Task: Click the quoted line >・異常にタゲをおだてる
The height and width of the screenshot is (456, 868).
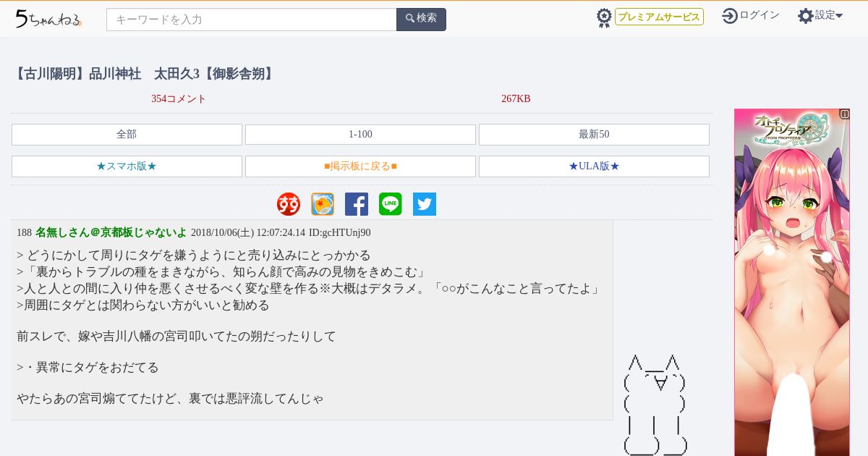Action: tap(88, 368)
